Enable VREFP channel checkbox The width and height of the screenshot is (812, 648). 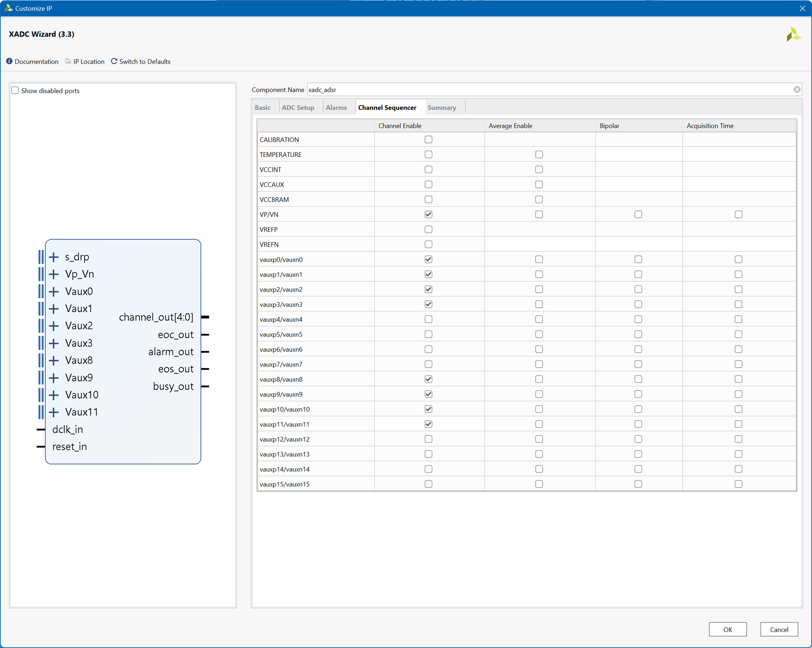tap(428, 230)
